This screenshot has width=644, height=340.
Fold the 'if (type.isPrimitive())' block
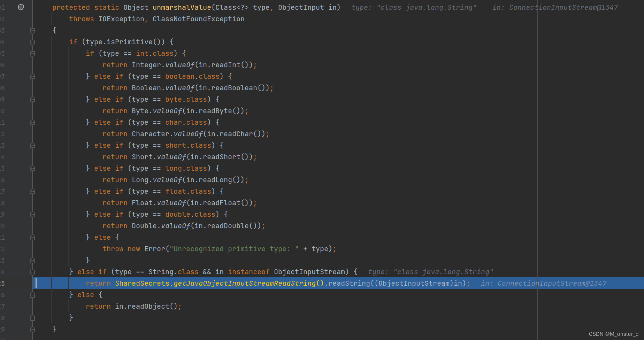point(32,42)
